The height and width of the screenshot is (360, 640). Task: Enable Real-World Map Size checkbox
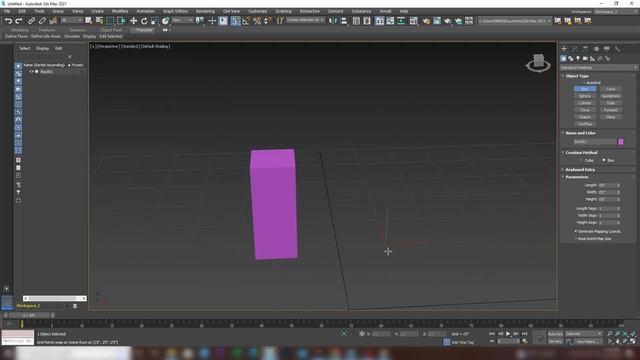tap(576, 238)
